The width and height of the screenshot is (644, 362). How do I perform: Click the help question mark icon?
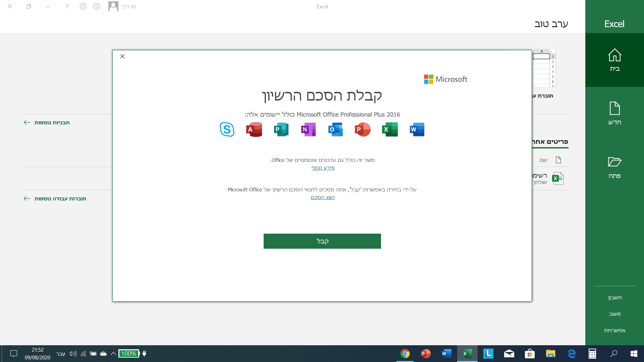[x=66, y=6]
